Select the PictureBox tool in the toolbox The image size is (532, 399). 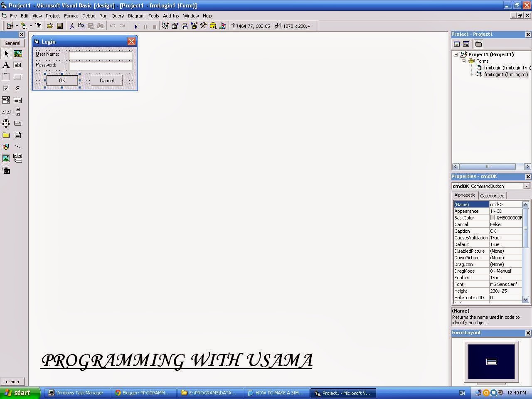(18, 54)
